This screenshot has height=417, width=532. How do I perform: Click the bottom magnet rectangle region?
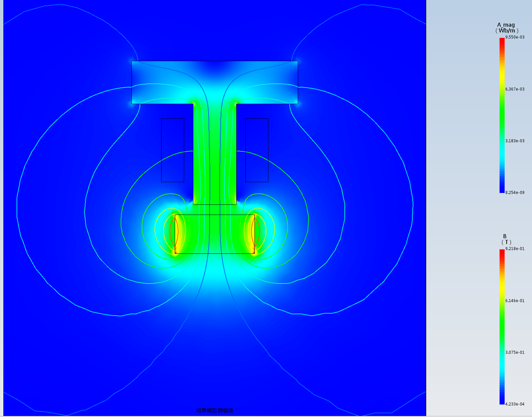[215, 234]
